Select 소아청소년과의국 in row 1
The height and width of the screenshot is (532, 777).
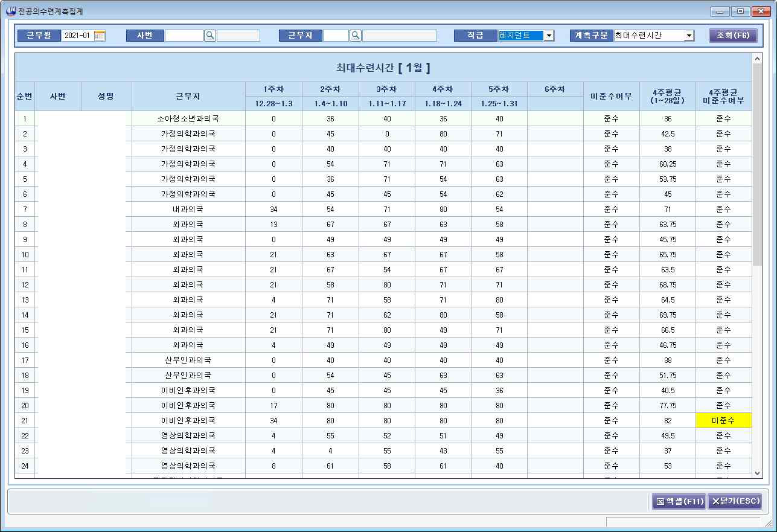tap(188, 119)
